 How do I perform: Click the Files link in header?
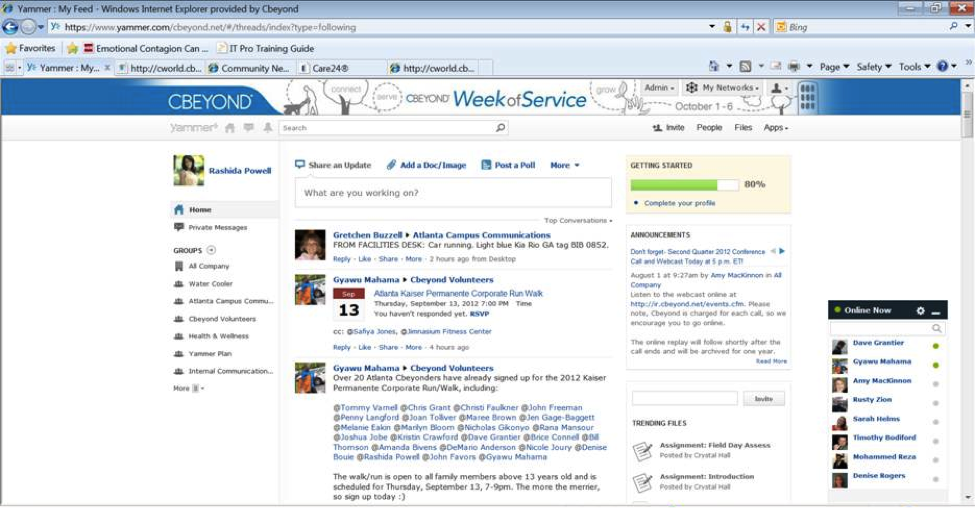point(743,127)
